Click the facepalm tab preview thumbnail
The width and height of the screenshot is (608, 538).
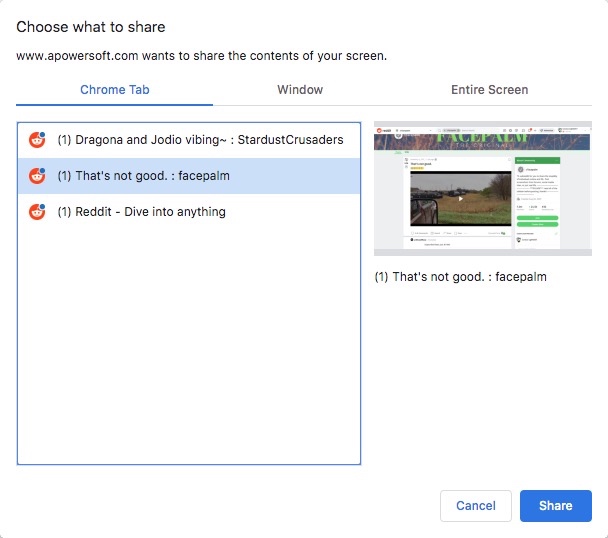[482, 190]
